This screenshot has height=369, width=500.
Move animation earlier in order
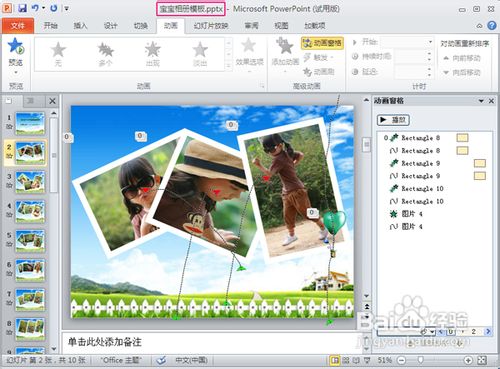(x=461, y=58)
